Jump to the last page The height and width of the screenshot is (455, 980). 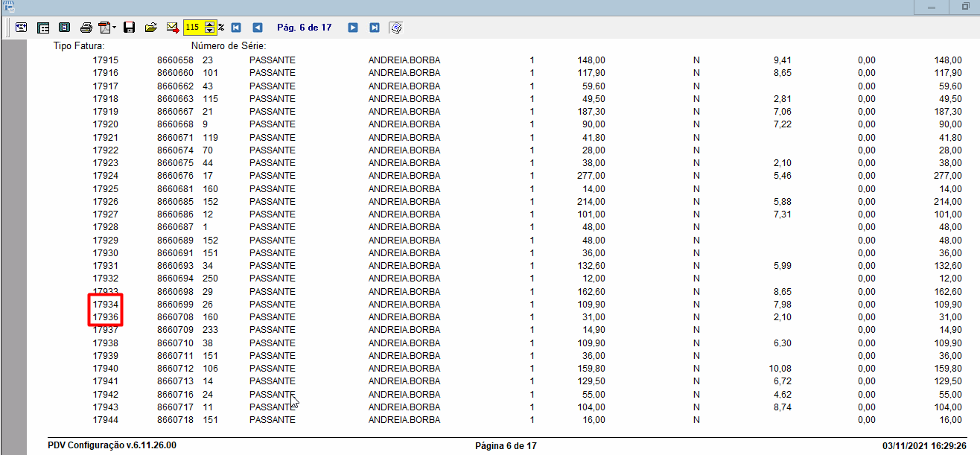pos(375,28)
